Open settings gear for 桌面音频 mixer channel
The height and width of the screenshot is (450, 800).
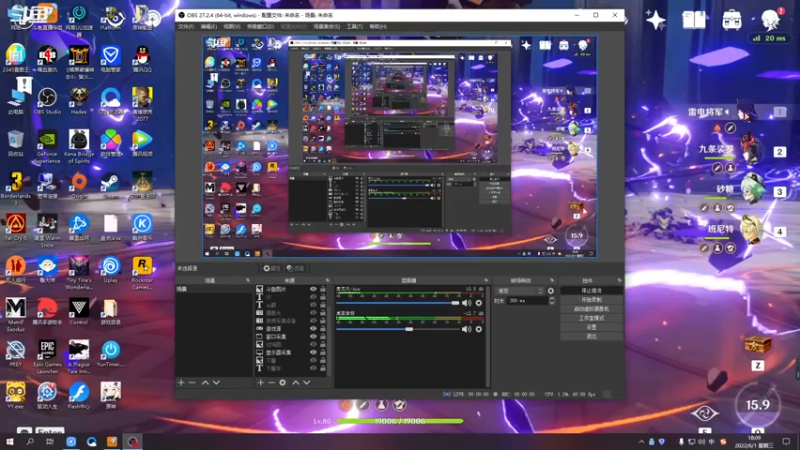[479, 330]
